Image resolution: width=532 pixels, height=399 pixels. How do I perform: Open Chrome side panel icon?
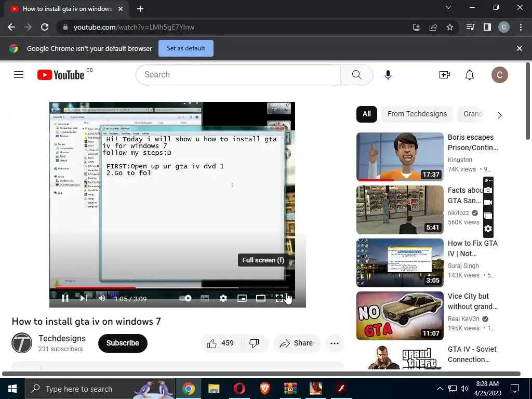pyautogui.click(x=487, y=27)
